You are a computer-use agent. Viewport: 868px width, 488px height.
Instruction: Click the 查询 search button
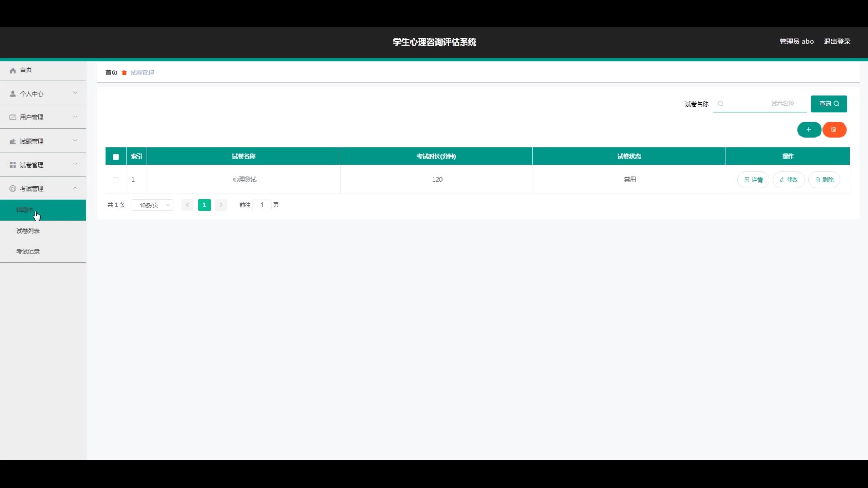(829, 103)
